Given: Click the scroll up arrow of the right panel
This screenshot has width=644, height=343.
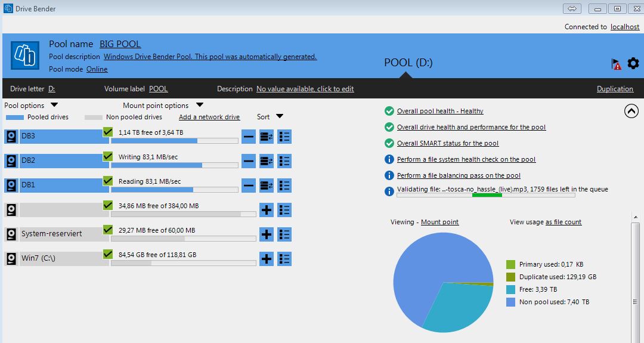Looking at the screenshot, I should point(636,217).
